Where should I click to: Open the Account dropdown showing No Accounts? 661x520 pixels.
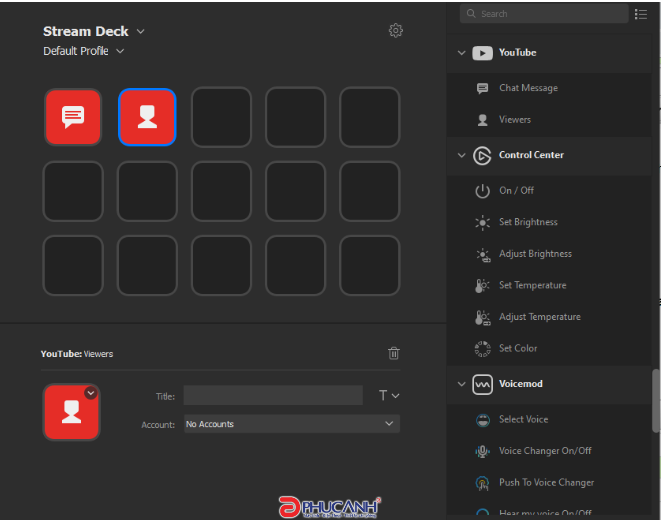tap(292, 424)
